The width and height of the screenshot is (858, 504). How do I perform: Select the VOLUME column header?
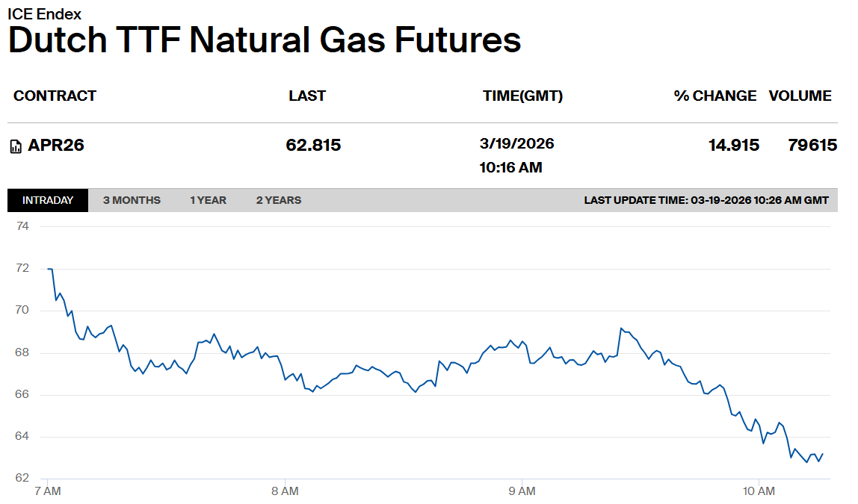click(800, 96)
